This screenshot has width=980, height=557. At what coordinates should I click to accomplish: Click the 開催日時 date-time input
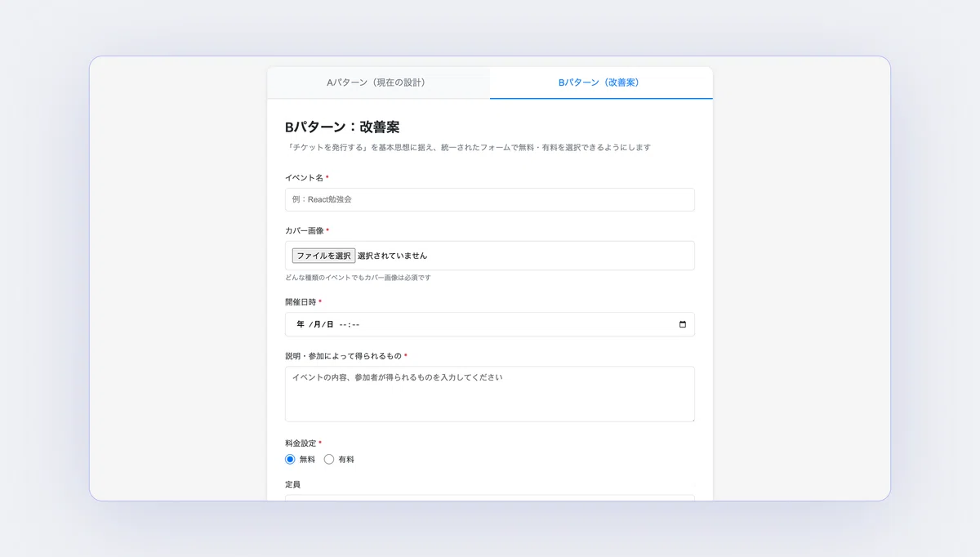pyautogui.click(x=490, y=324)
